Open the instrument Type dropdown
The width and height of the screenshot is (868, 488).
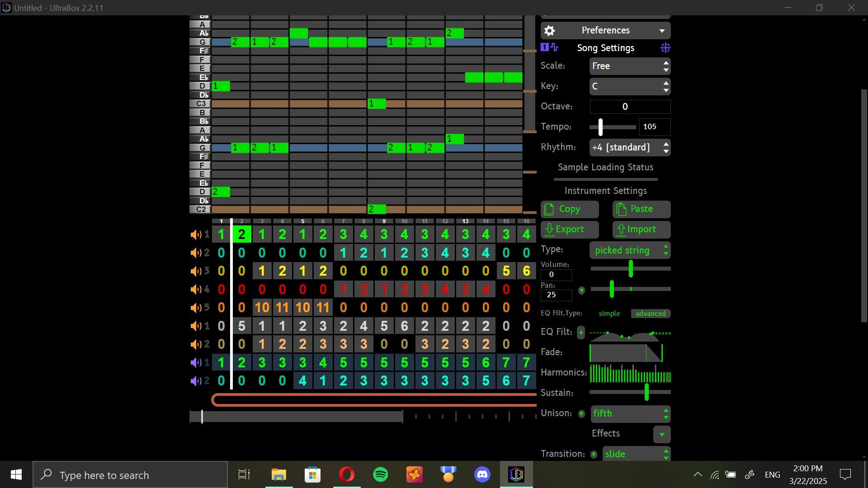tap(630, 250)
